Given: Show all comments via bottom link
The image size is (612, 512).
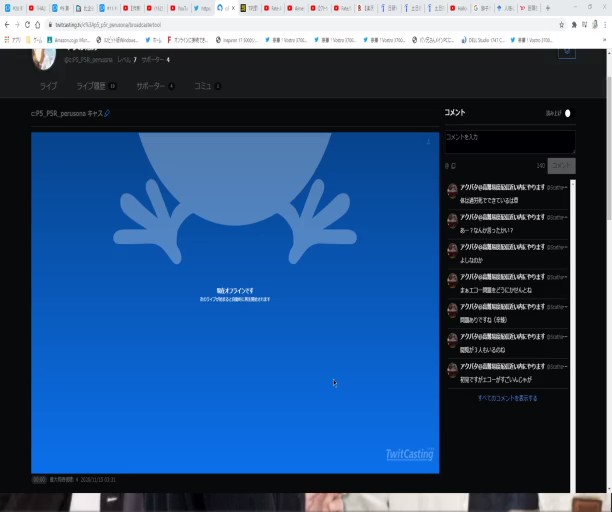Looking at the screenshot, I should pos(507,398).
